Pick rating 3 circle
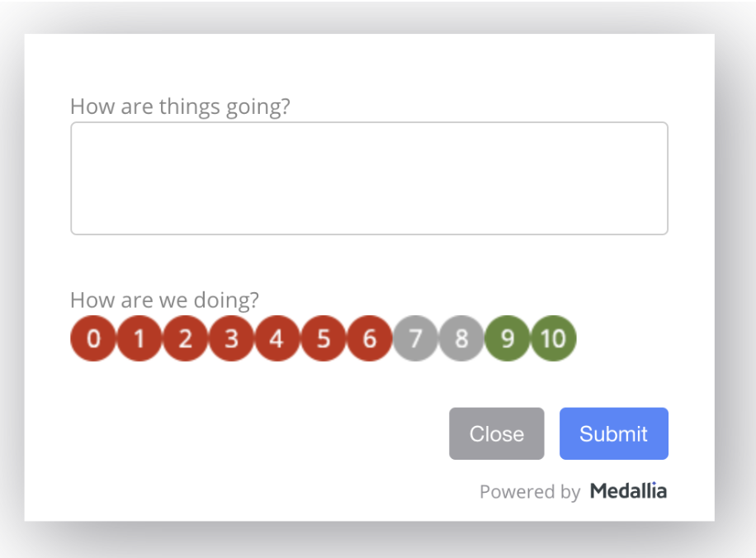 point(231,338)
